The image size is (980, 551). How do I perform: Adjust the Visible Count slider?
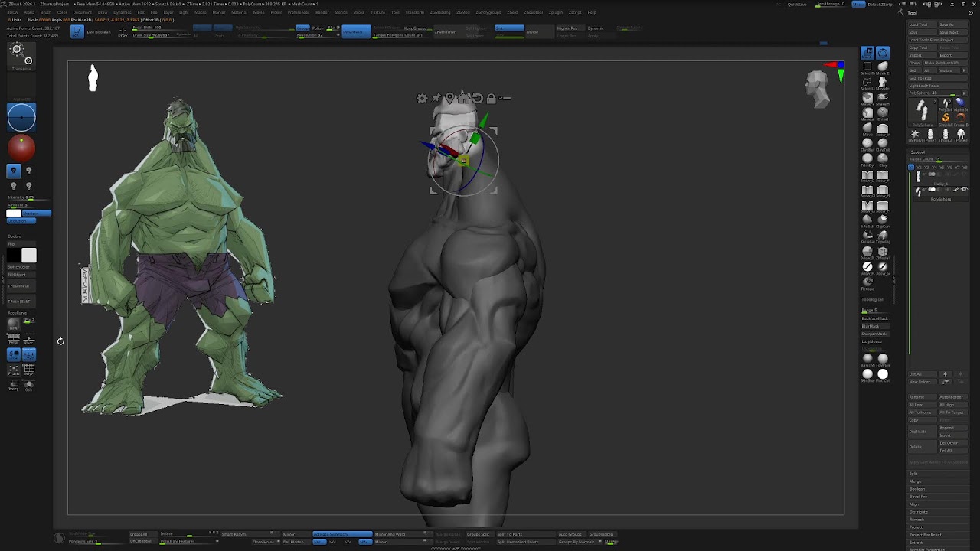point(938,159)
